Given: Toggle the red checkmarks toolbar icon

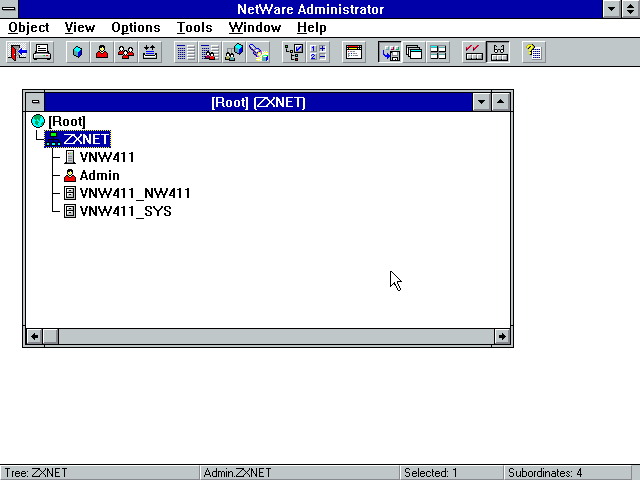Looking at the screenshot, I should 474,52.
